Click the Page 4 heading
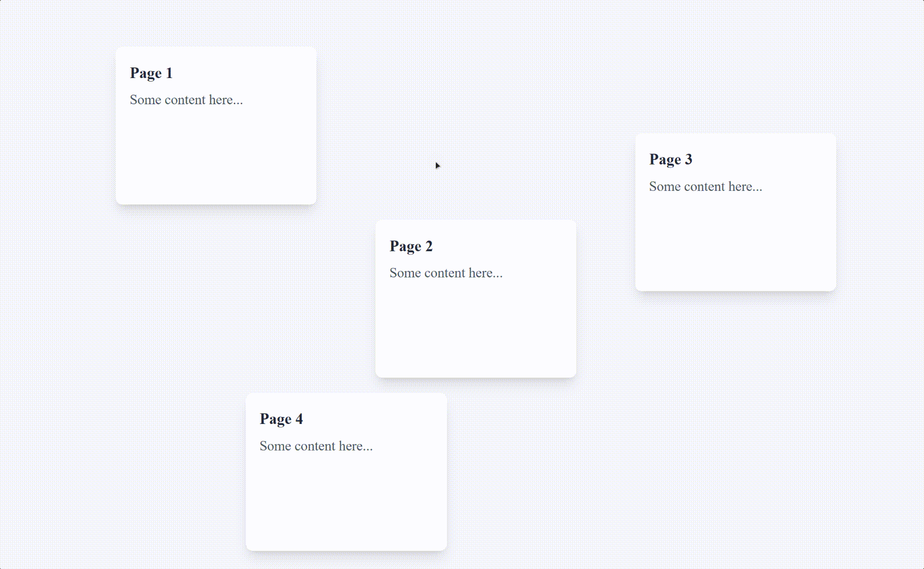The image size is (924, 569). tap(281, 419)
